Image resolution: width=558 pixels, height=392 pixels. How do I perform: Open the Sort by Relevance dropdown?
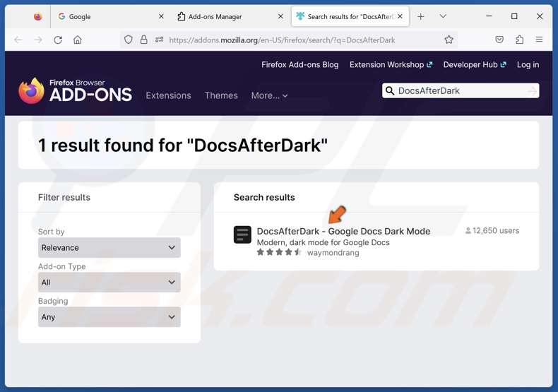tap(109, 248)
